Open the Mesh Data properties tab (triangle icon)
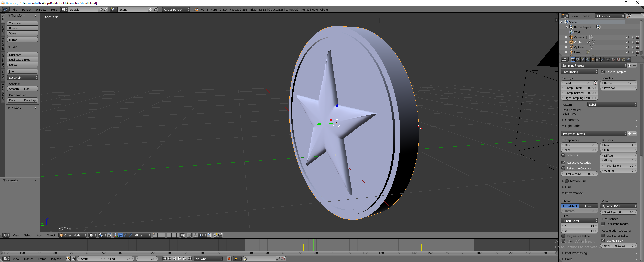 [x=608, y=59]
